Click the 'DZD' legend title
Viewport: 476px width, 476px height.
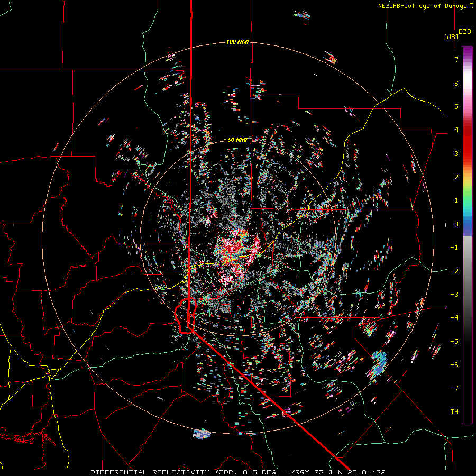pyautogui.click(x=465, y=32)
